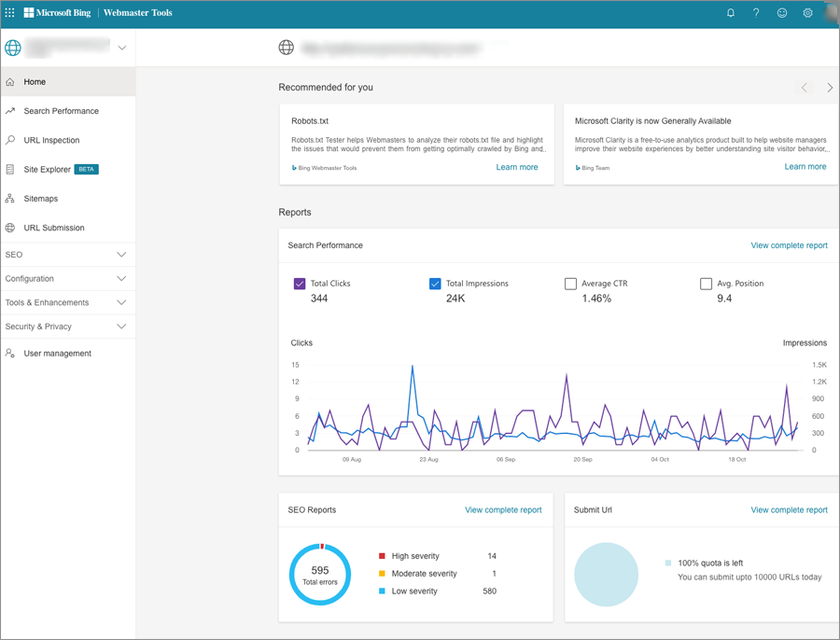This screenshot has height=640, width=840.
Task: Open URL Inspection in sidebar
Action: [67, 140]
